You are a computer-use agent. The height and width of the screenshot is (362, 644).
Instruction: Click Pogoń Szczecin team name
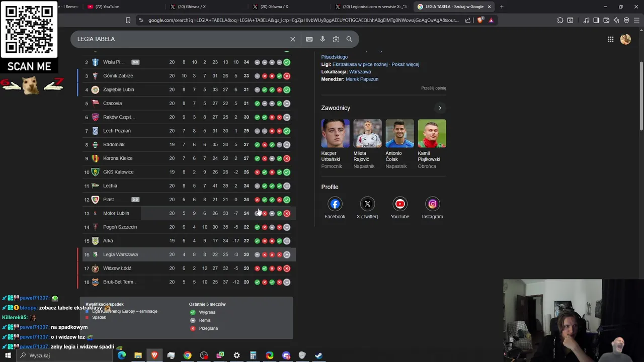[120, 227]
